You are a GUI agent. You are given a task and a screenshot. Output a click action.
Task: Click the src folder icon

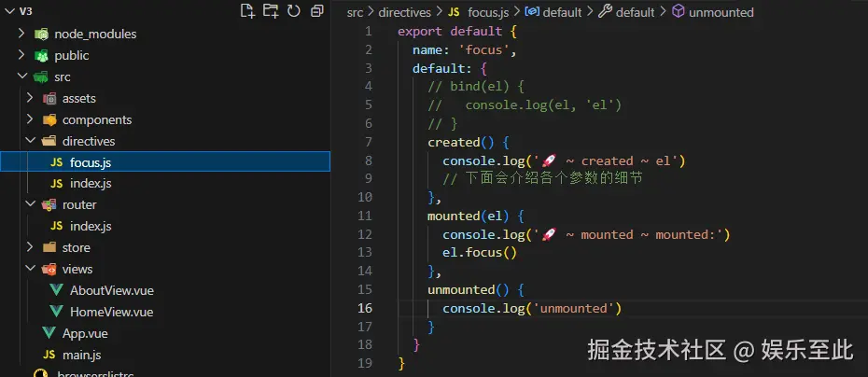[x=41, y=77]
